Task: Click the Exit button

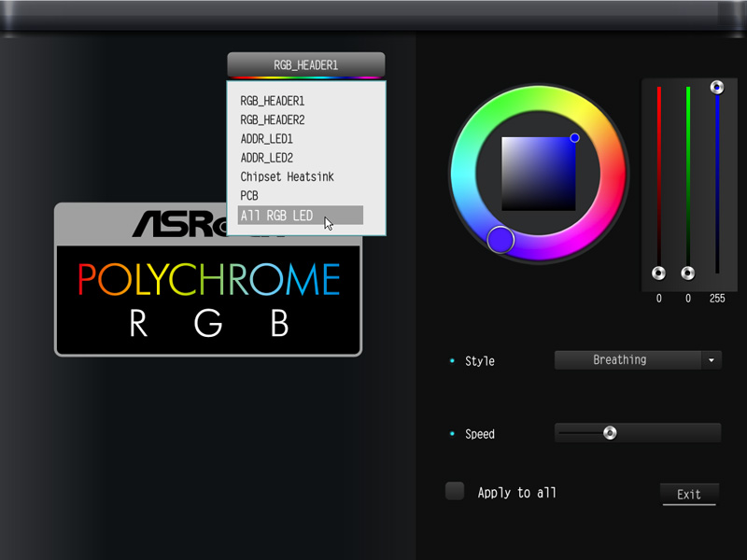Action: coord(689,495)
